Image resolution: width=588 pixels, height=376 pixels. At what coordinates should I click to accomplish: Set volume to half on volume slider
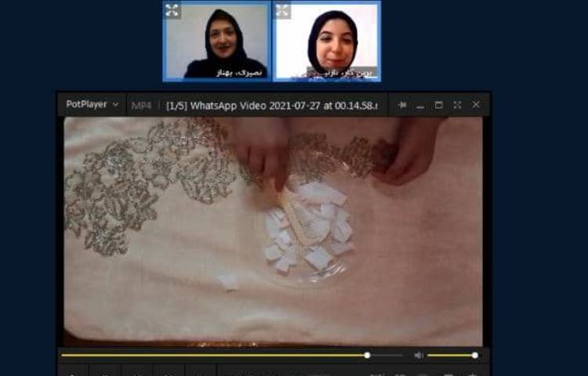[452, 355]
